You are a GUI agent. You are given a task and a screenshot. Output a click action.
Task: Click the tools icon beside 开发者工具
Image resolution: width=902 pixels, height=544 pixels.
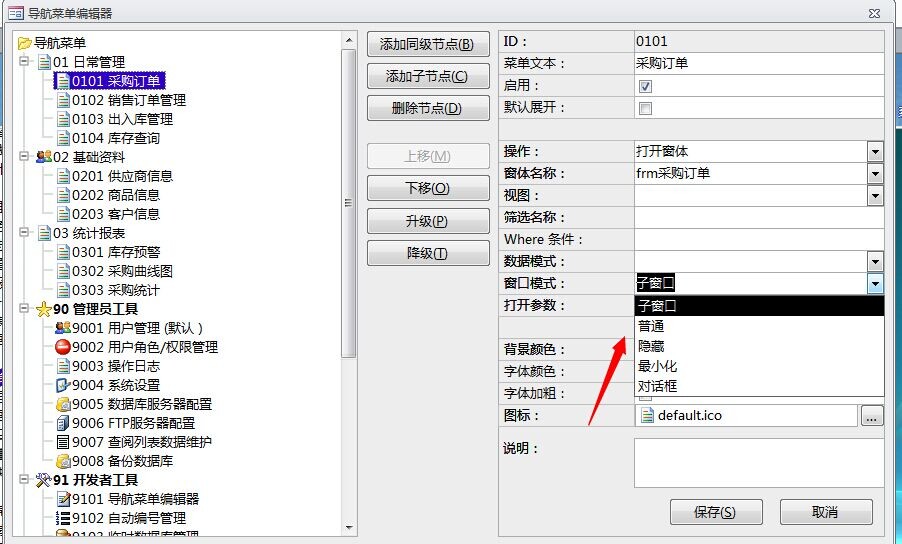pyautogui.click(x=43, y=480)
